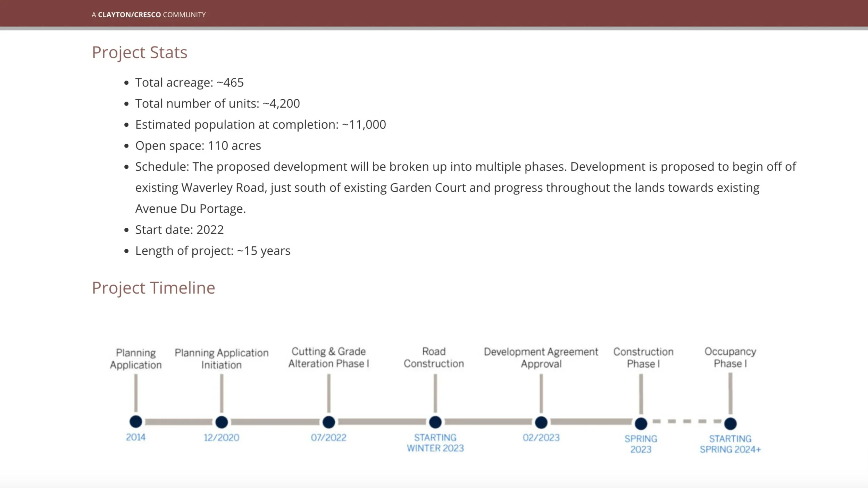Click the Start date 2022 bullet
Screen dimensions: 868x488
coord(179,230)
